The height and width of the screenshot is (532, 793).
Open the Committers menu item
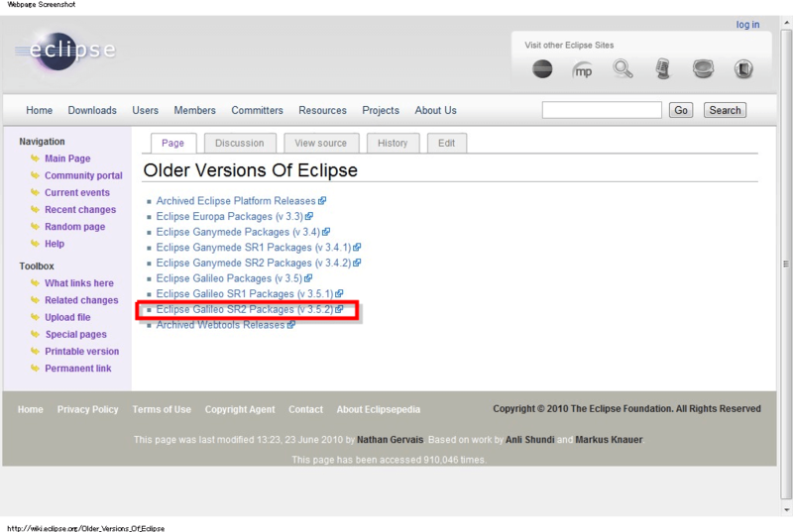click(257, 110)
